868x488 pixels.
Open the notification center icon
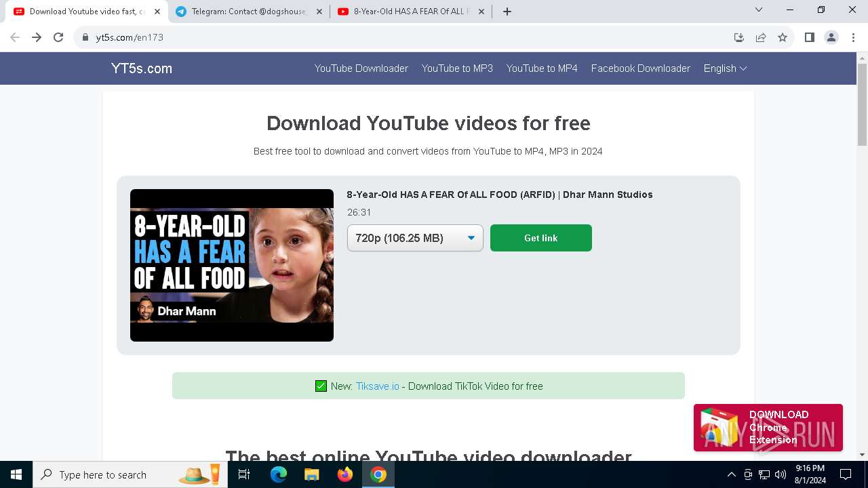point(846,474)
